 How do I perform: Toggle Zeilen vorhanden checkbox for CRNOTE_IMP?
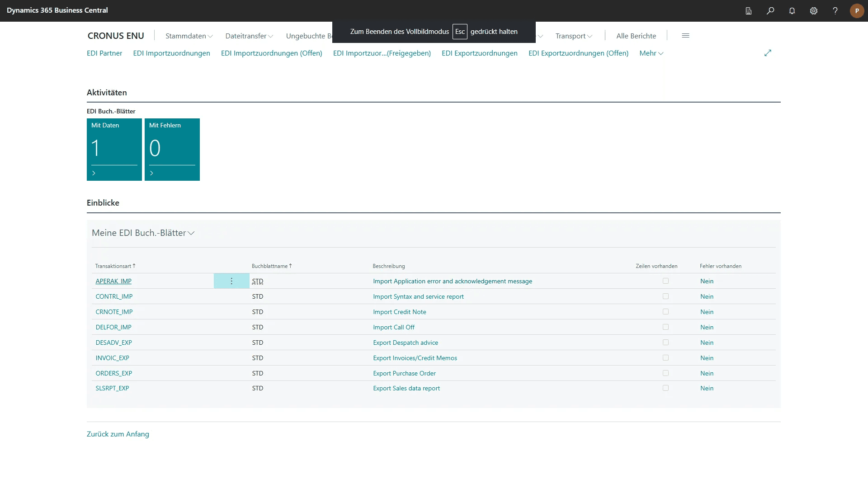tap(665, 312)
